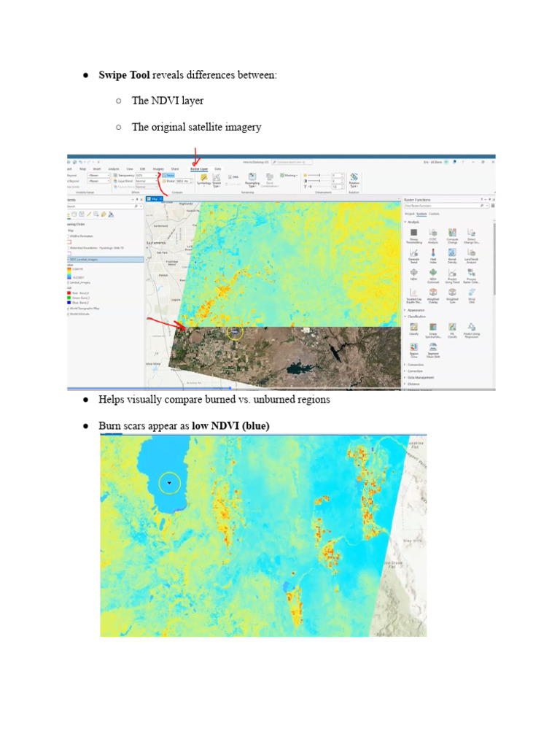Image resolution: width=560 pixels, height=747 pixels.
Task: Adjust the contrast slider in Enhancement
Action: [x=319, y=181]
